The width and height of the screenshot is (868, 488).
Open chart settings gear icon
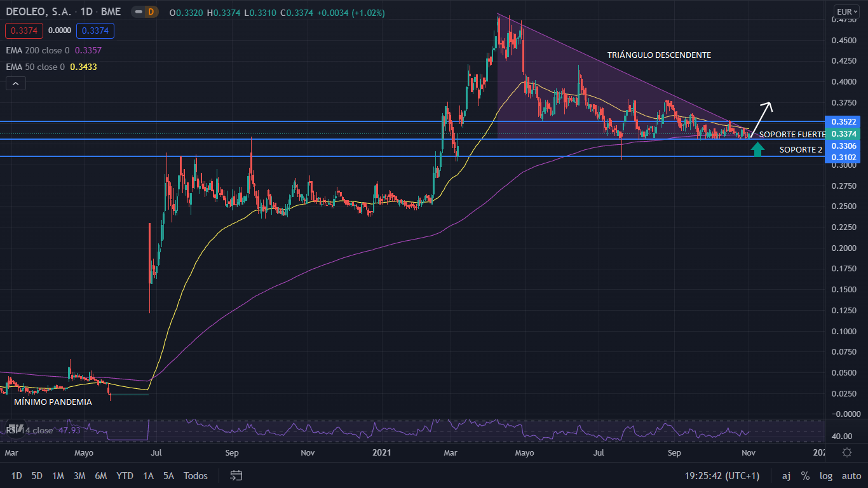point(846,452)
